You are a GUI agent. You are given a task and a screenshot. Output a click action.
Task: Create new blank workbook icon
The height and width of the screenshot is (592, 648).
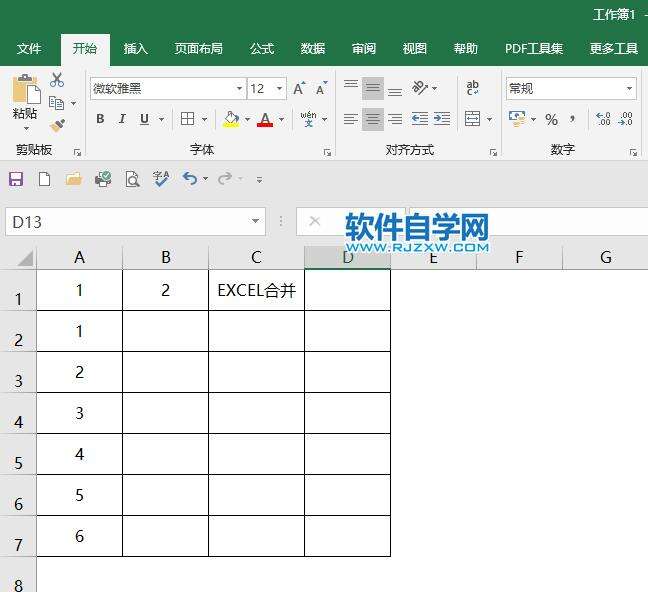(44, 179)
